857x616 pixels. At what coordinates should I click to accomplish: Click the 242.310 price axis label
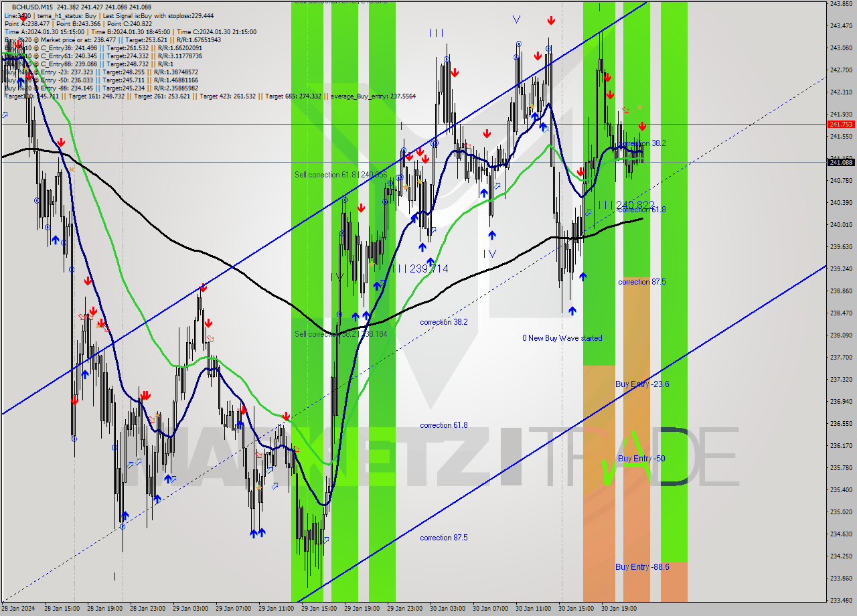click(841, 92)
